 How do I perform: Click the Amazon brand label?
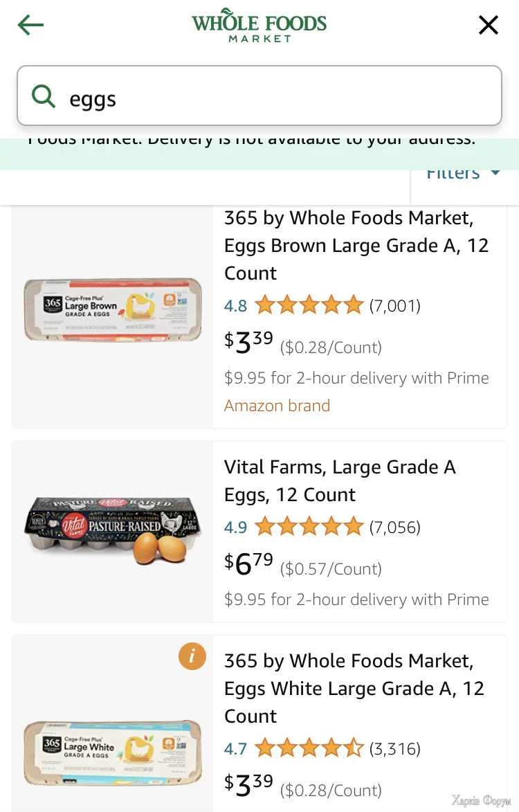(277, 406)
